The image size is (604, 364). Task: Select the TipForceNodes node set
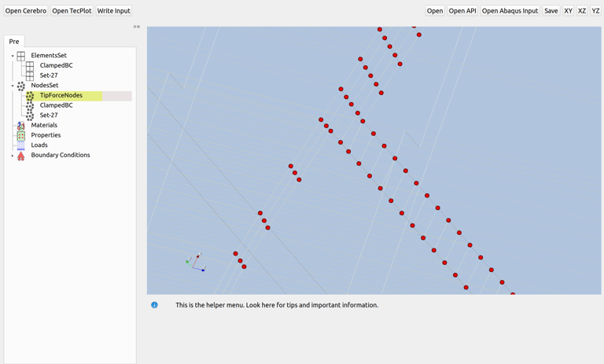point(61,96)
